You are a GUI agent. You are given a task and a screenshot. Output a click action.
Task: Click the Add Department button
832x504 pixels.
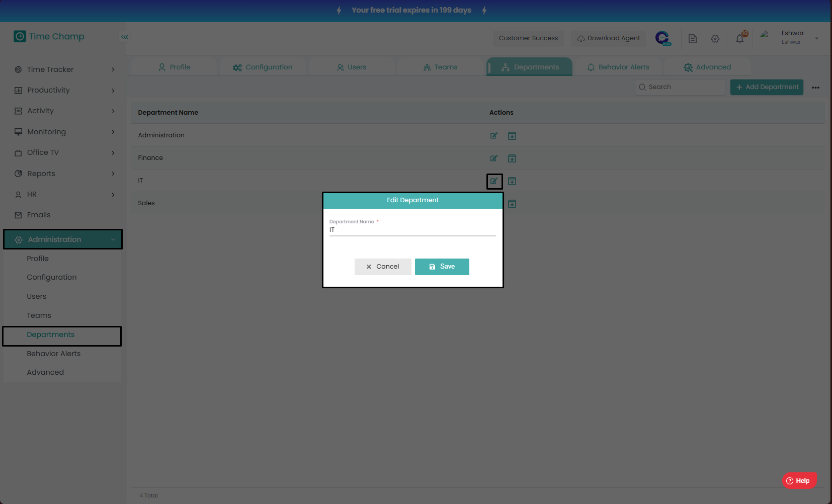tap(767, 87)
